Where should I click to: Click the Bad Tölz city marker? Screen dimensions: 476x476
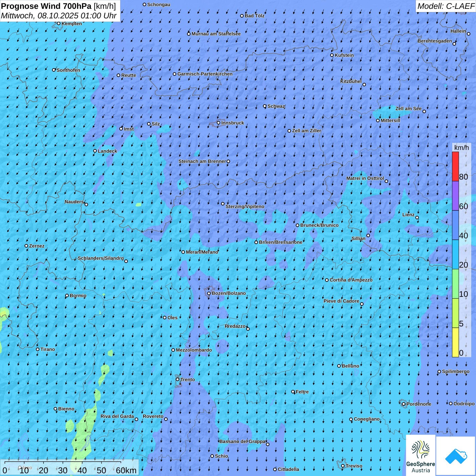pyautogui.click(x=242, y=16)
